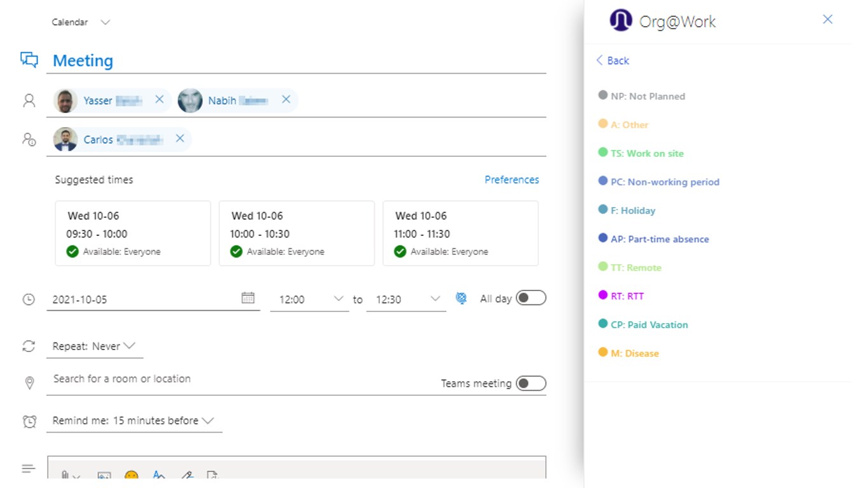Enable the Teams meeting toggle
This screenshot has width=868, height=488.
pyautogui.click(x=531, y=383)
